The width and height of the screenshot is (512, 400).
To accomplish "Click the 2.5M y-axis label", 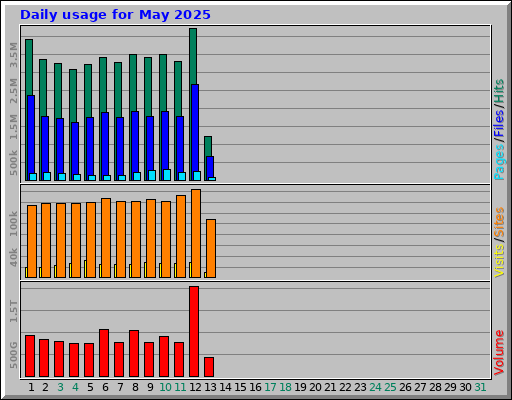I will (13, 91).
